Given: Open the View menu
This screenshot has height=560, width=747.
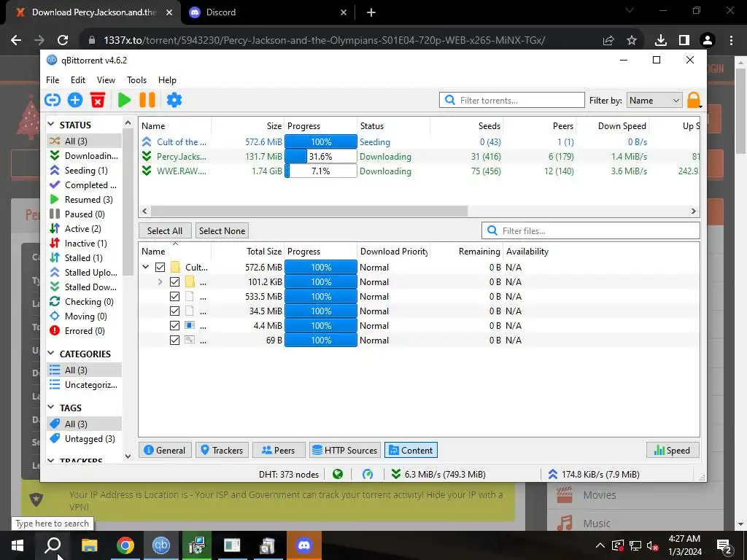Looking at the screenshot, I should point(106,80).
